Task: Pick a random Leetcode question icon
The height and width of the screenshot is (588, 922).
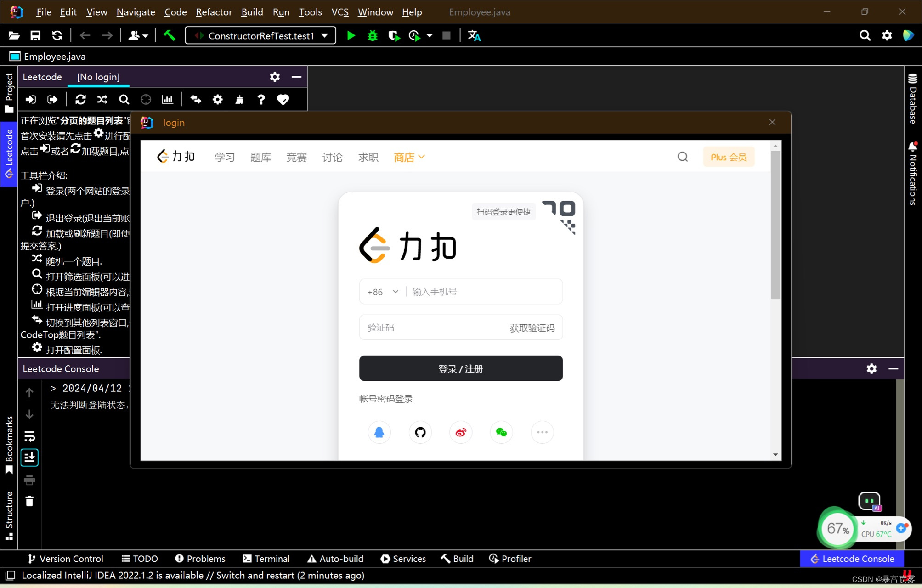Action: [x=102, y=100]
